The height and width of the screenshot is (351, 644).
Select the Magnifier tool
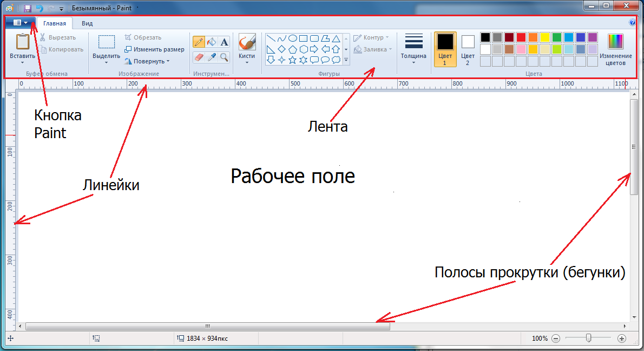pos(224,57)
